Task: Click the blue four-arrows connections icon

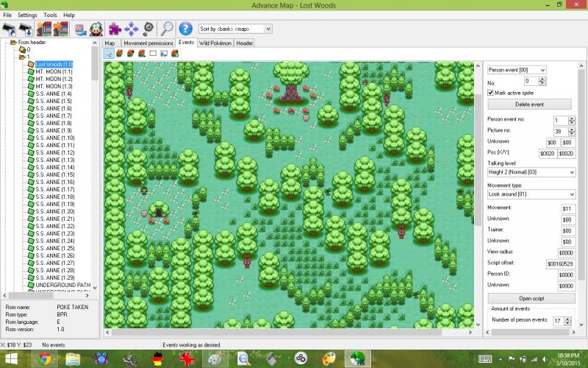Action: (132, 29)
